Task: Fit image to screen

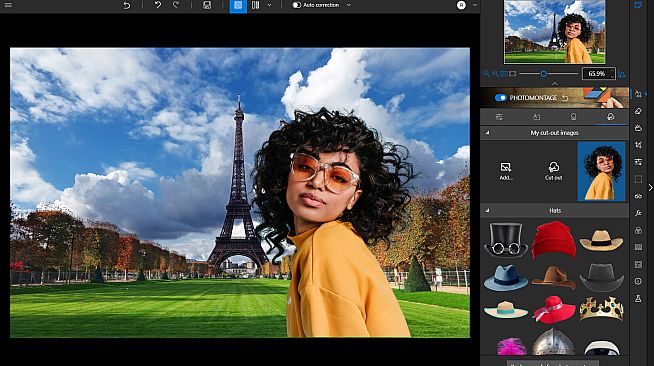Action: click(504, 74)
